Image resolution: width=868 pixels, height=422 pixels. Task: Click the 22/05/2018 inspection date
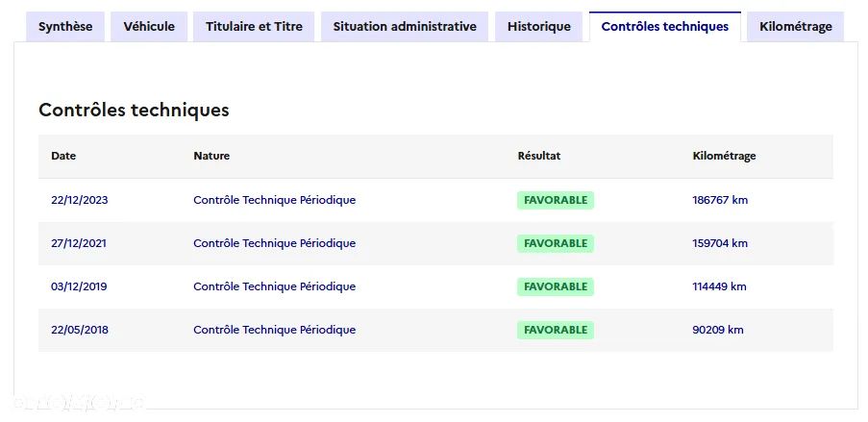[x=80, y=330]
